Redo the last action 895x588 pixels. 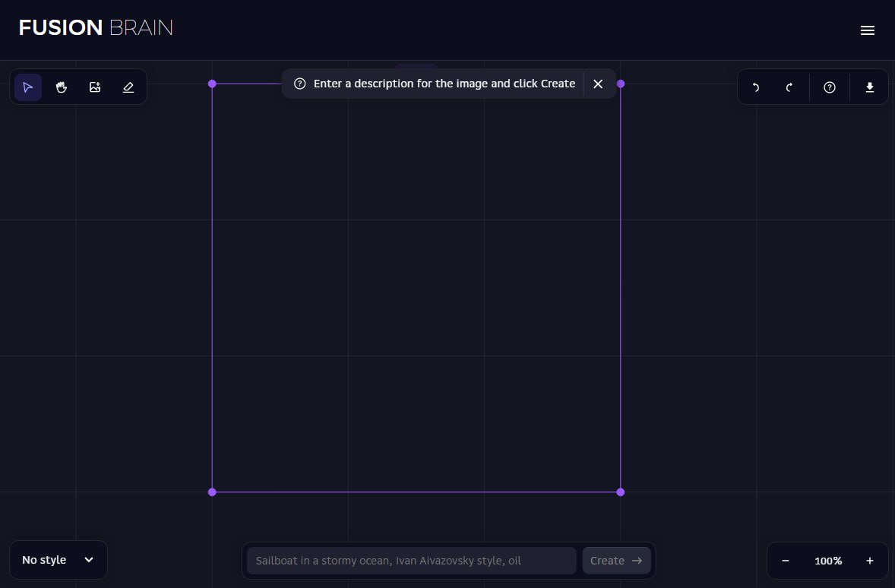(x=789, y=87)
